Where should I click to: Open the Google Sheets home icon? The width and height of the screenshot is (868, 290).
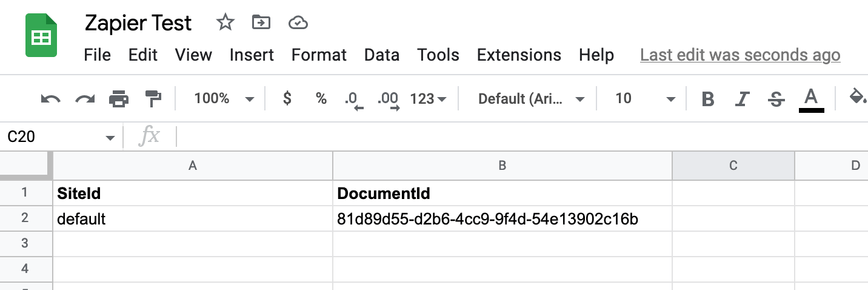[41, 36]
